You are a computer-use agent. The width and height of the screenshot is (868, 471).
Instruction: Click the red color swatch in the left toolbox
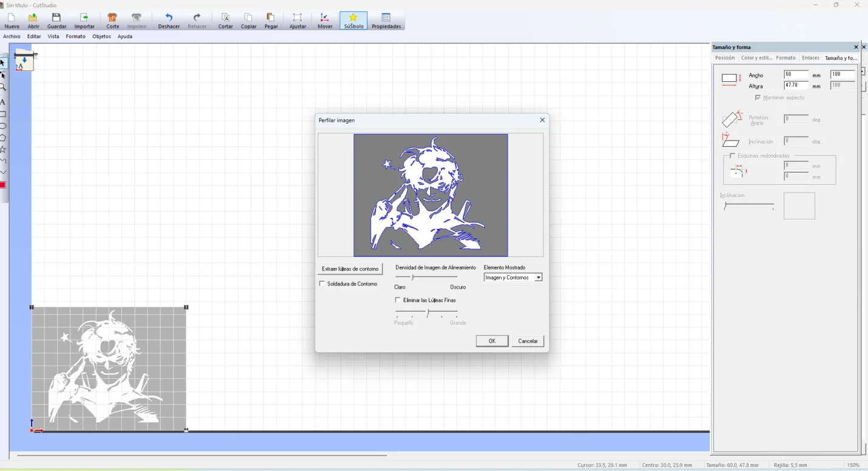2,185
